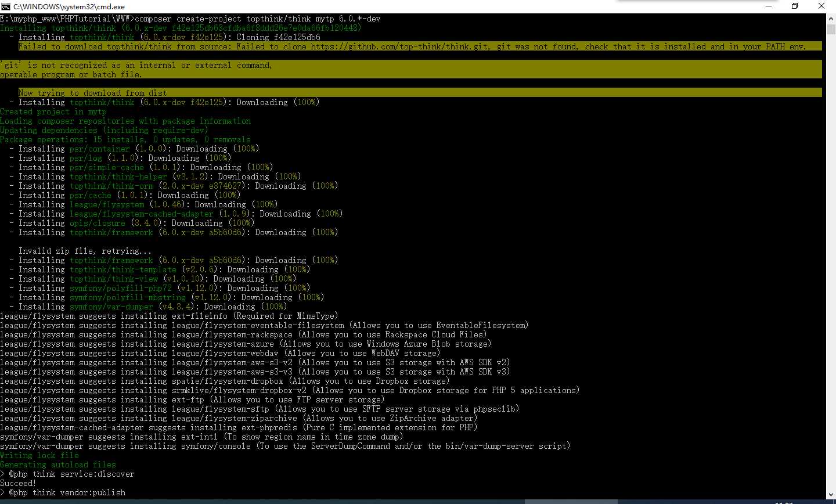The image size is (836, 504).
Task: Click 'Loading composer repositories with package information'
Action: coord(125,121)
